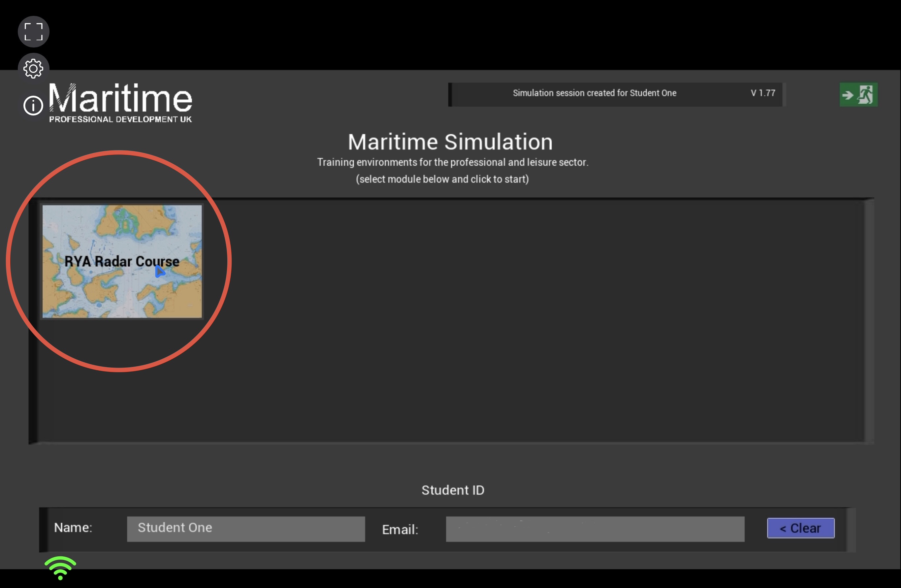Click the simulation session created status message
The width and height of the screenshot is (901, 588).
click(x=595, y=93)
